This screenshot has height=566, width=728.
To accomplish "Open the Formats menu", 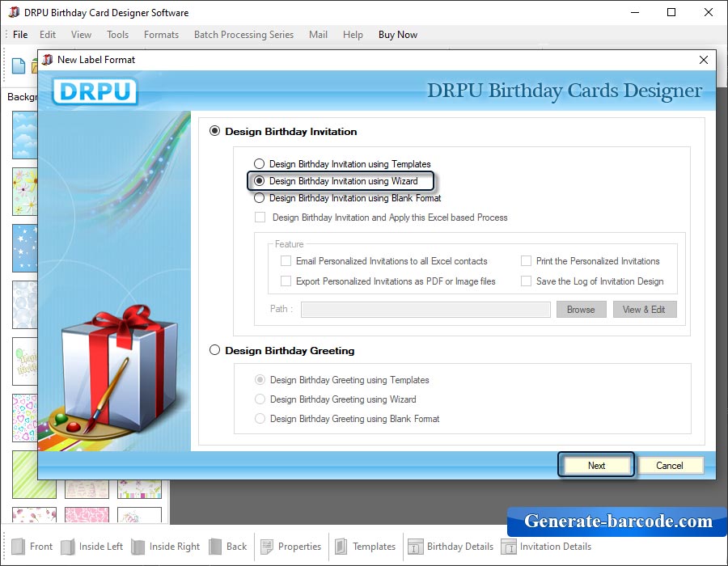I will click(161, 35).
